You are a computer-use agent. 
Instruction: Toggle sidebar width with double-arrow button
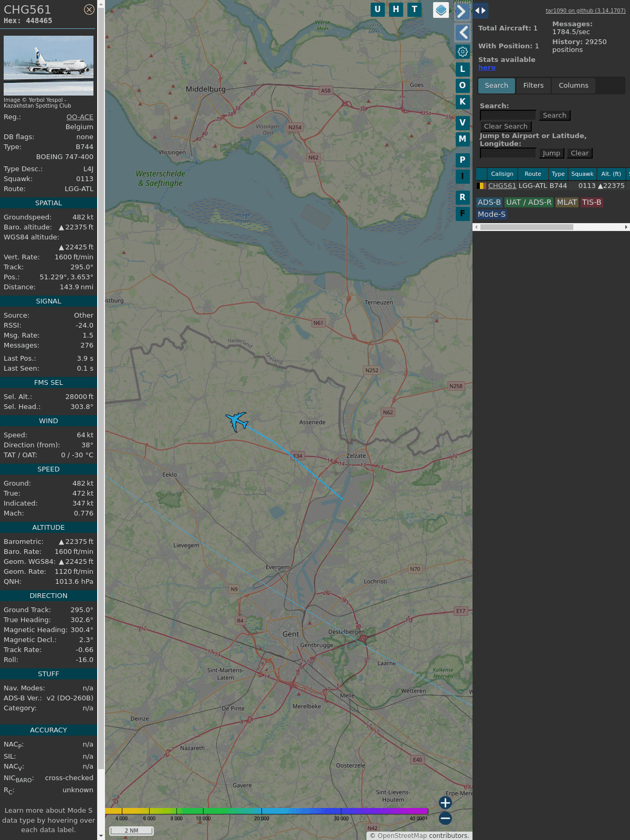coord(480,10)
